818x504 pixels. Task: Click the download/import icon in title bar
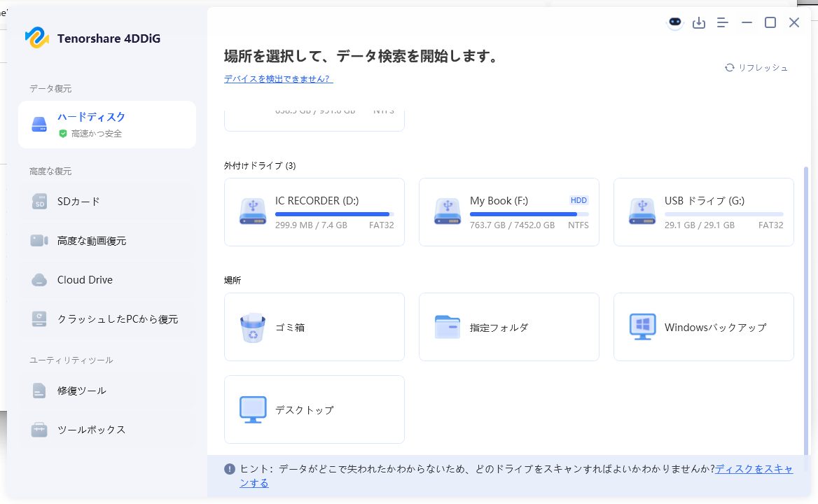tap(699, 23)
